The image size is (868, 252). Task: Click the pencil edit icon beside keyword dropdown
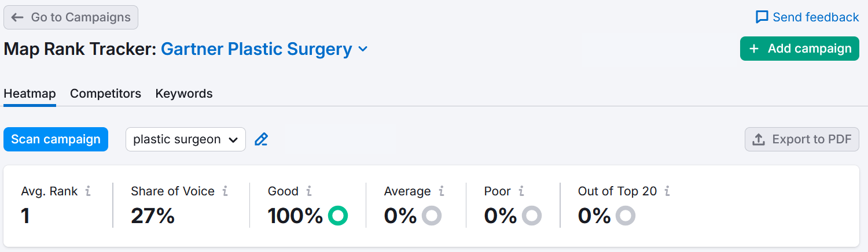[x=262, y=139]
